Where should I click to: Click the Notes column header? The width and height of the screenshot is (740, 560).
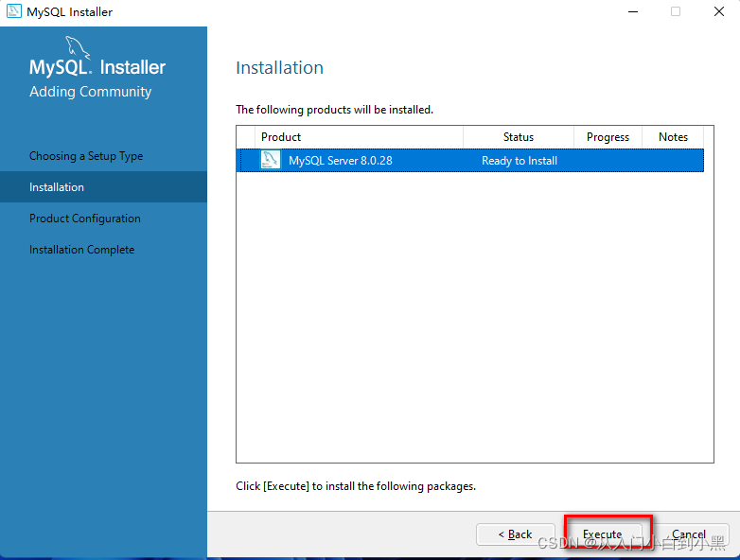point(673,137)
